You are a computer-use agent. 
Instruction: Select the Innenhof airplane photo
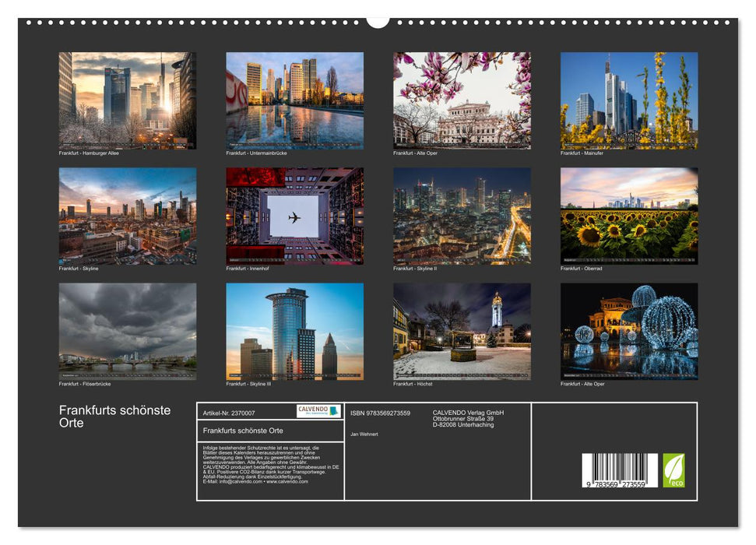coord(294,216)
